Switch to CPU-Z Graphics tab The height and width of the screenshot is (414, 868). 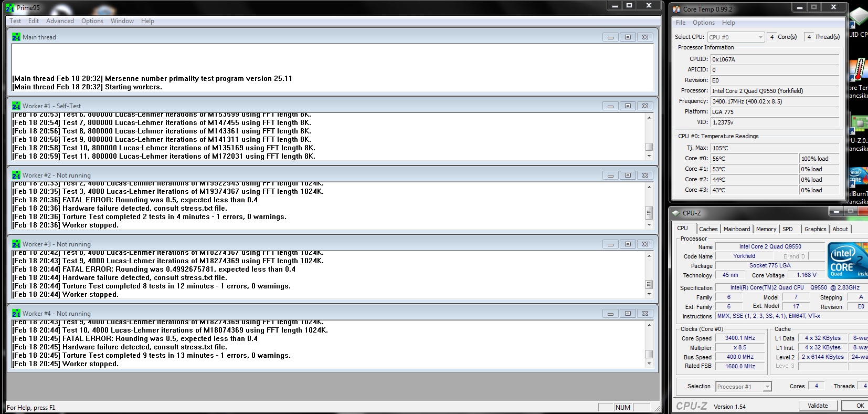point(816,229)
